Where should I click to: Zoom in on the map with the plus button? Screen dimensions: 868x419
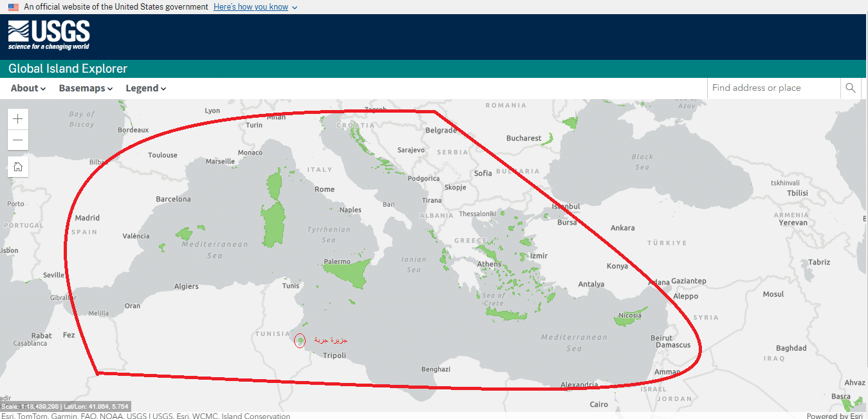pos(18,119)
